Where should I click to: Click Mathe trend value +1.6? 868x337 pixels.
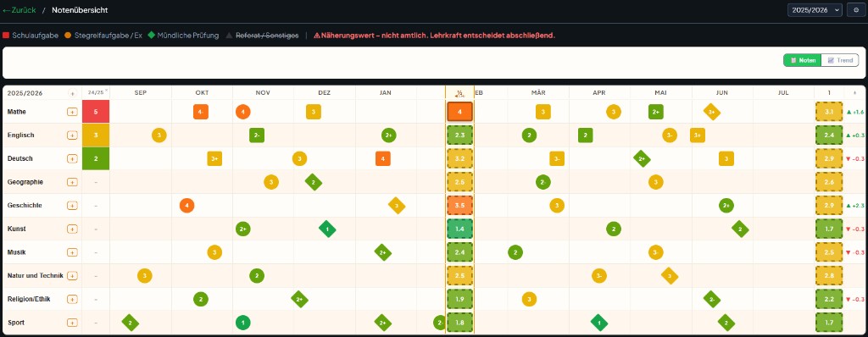(855, 112)
